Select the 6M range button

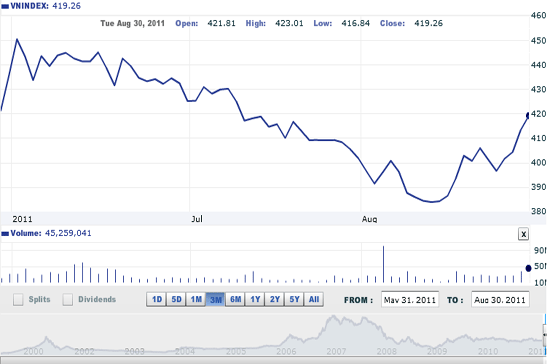235,299
